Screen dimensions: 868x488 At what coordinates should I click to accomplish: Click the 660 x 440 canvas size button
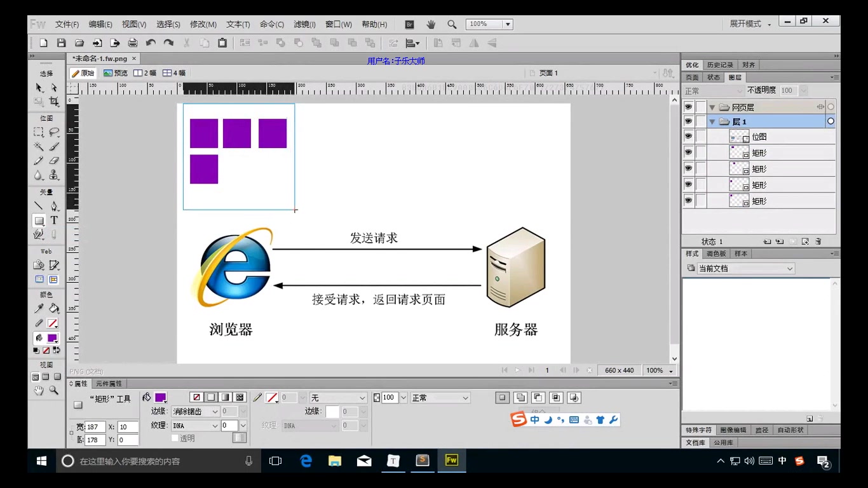click(x=620, y=370)
